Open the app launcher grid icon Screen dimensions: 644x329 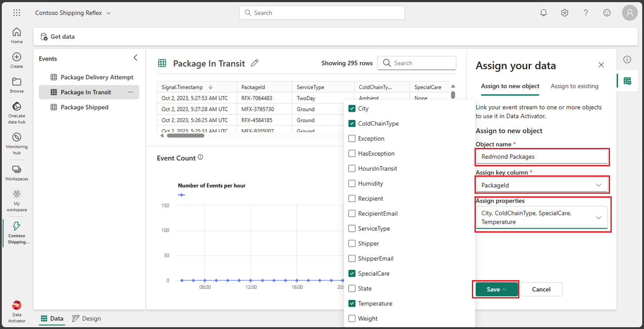coord(17,13)
